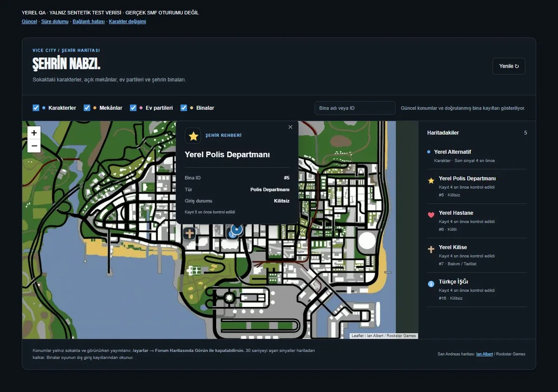Click the Kilitsiz entry status in popup
Screen dimensions: 558x392
(x=282, y=201)
